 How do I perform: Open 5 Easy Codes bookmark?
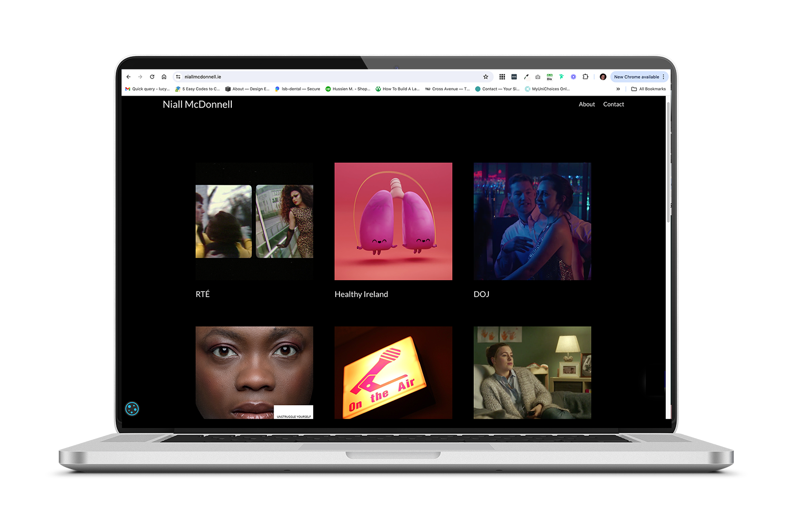point(197,89)
